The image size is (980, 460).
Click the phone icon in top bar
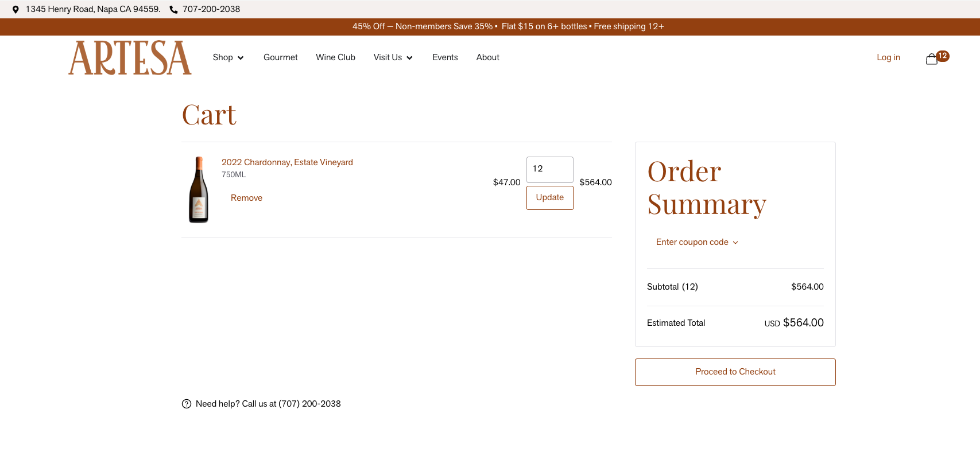coord(173,10)
